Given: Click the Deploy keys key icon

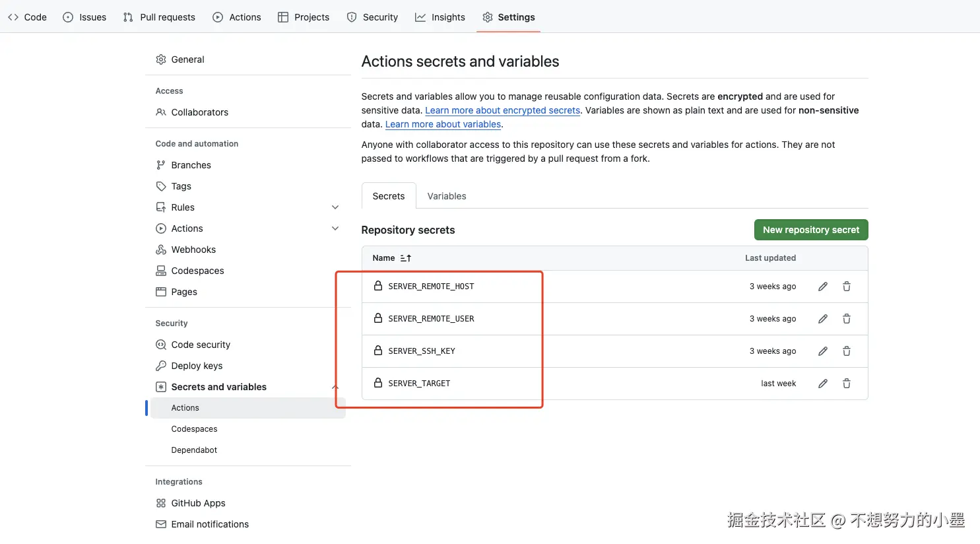Looking at the screenshot, I should click(x=161, y=366).
